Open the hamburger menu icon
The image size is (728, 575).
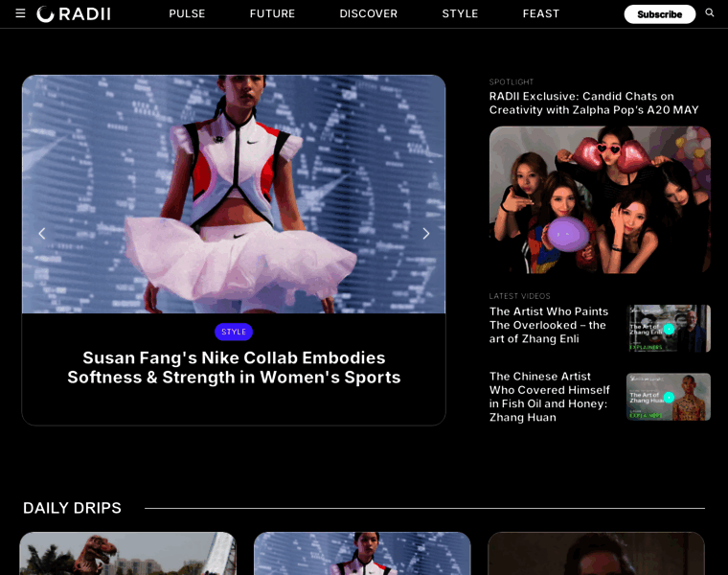pyautogui.click(x=20, y=13)
